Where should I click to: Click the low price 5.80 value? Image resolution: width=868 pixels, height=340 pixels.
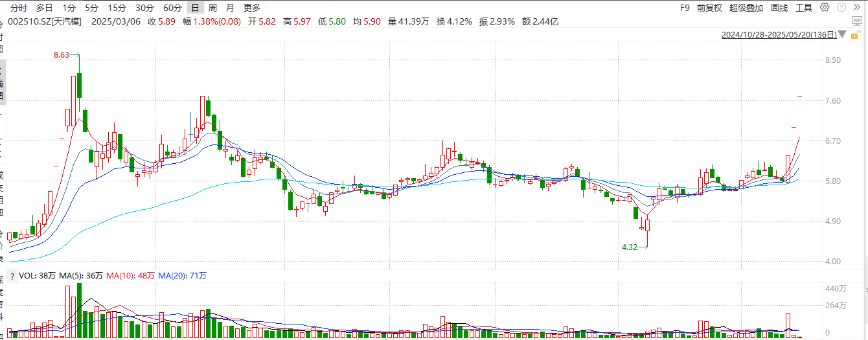(337, 21)
